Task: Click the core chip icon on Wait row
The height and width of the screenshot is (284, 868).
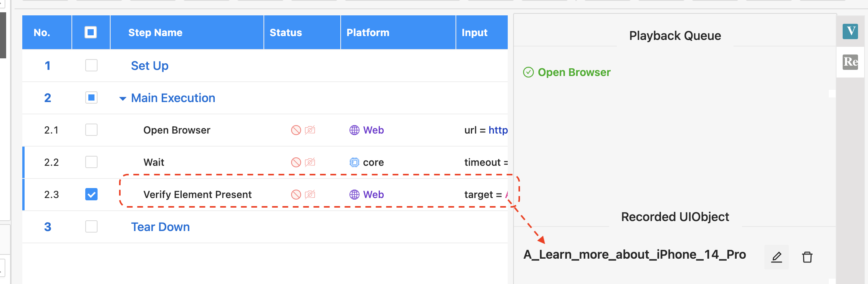Action: 354,162
